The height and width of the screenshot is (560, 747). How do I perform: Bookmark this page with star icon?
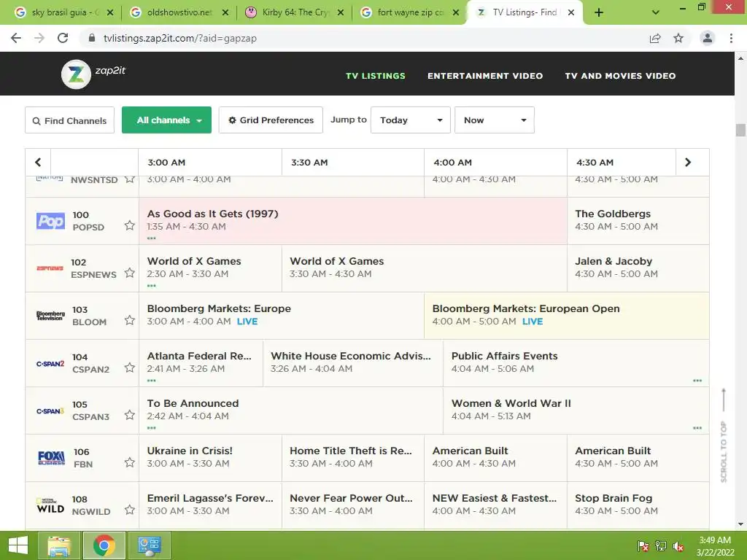[678, 38]
